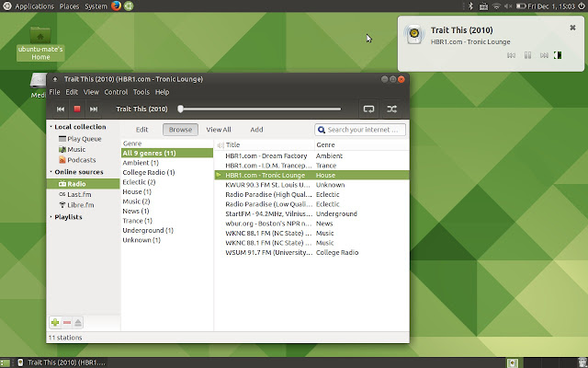Click the red minus remove button

(67, 323)
